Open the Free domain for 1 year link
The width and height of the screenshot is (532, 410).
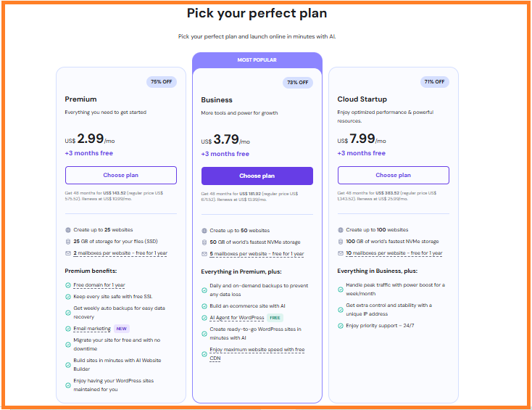click(x=99, y=285)
